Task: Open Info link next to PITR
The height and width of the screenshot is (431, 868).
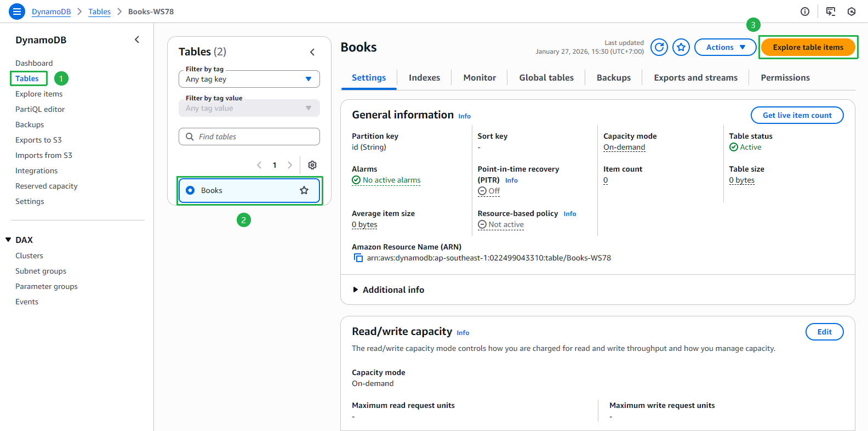Action: 511,180
